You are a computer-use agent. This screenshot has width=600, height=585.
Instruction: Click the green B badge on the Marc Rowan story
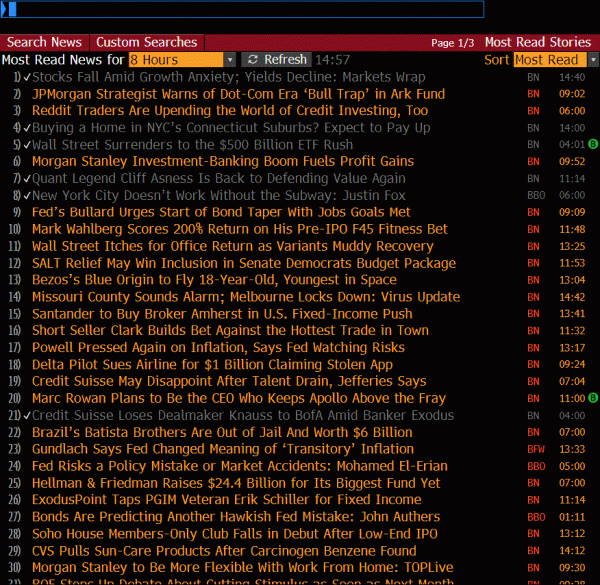click(x=593, y=398)
